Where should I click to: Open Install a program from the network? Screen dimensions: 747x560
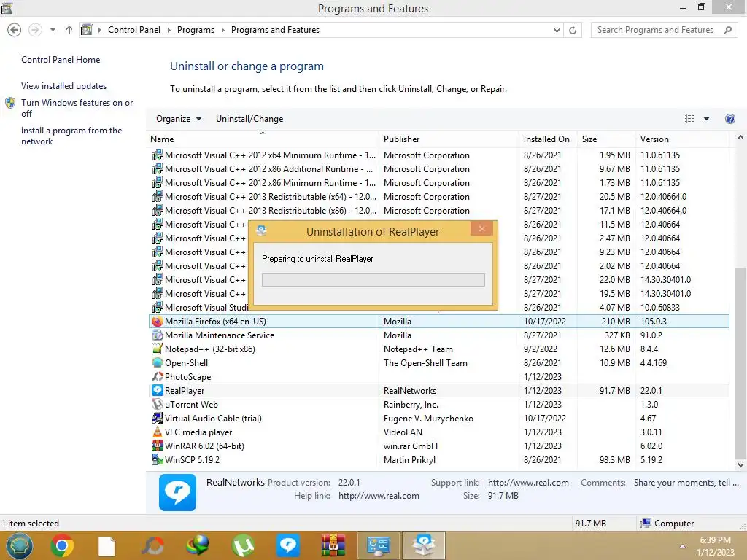click(x=71, y=136)
